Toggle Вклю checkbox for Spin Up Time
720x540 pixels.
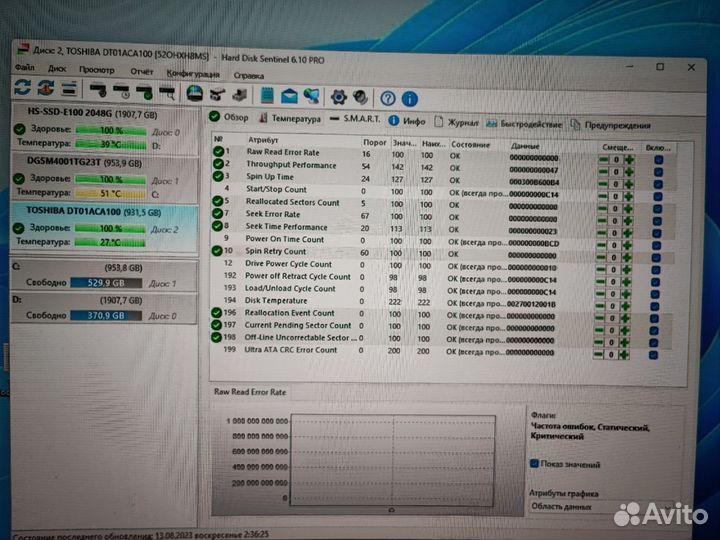point(658,184)
